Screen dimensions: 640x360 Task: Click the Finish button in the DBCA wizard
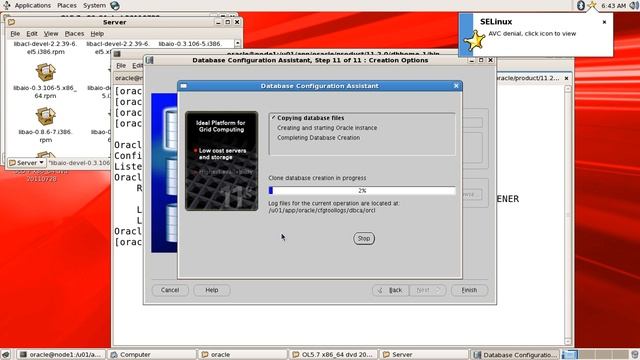469,290
